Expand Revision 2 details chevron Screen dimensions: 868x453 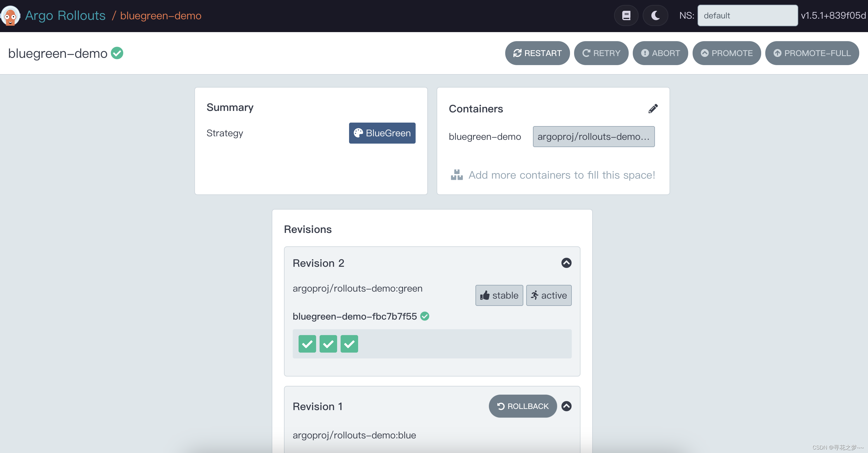pos(566,262)
